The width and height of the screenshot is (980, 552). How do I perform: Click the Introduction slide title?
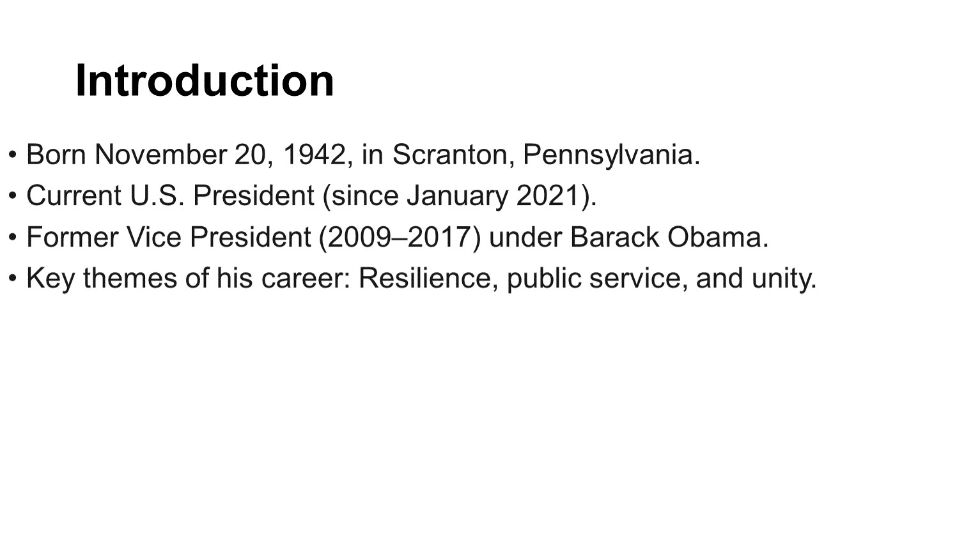click(205, 80)
